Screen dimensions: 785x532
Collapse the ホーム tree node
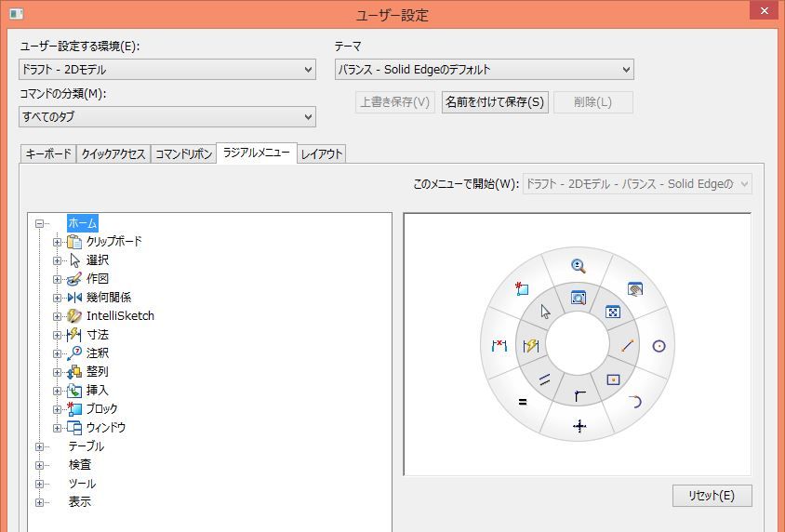40,223
